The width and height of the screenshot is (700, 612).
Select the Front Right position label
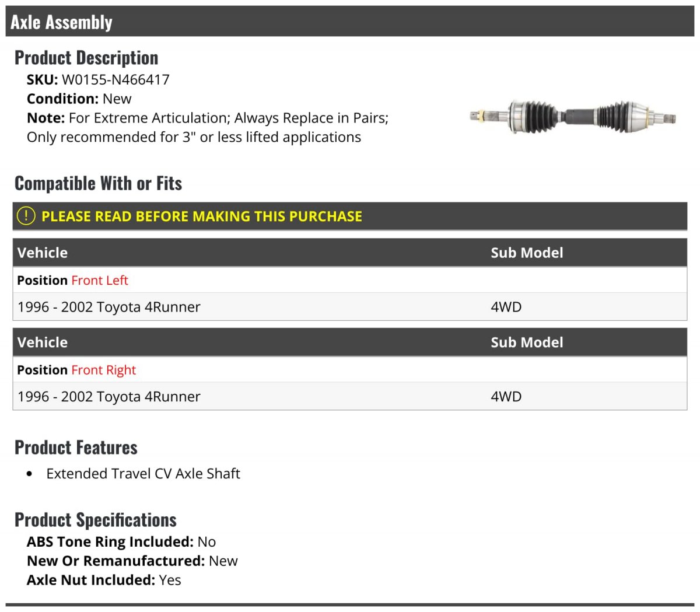pos(103,370)
